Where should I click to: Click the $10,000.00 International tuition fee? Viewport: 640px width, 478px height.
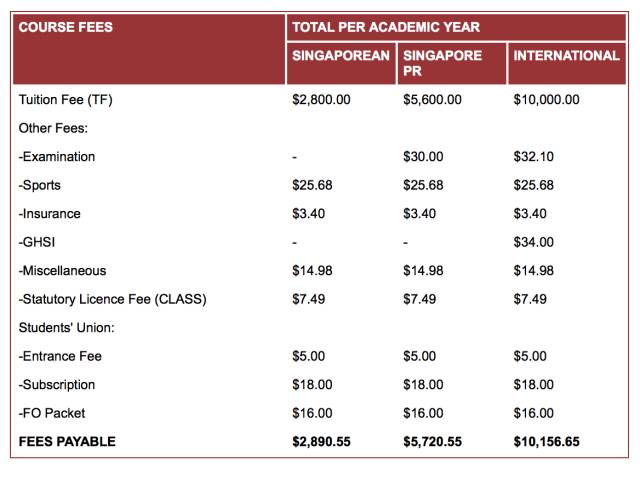tap(546, 100)
